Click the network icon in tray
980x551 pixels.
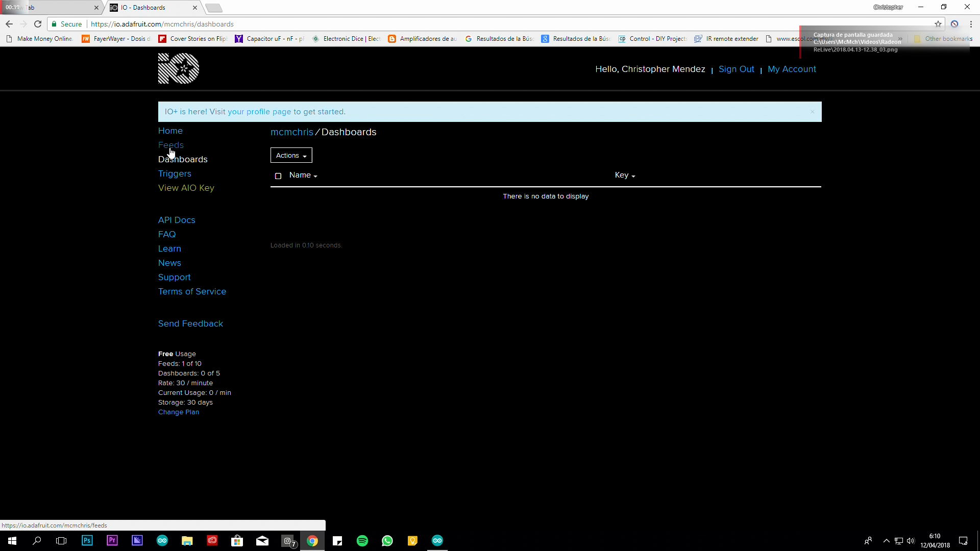tap(899, 541)
